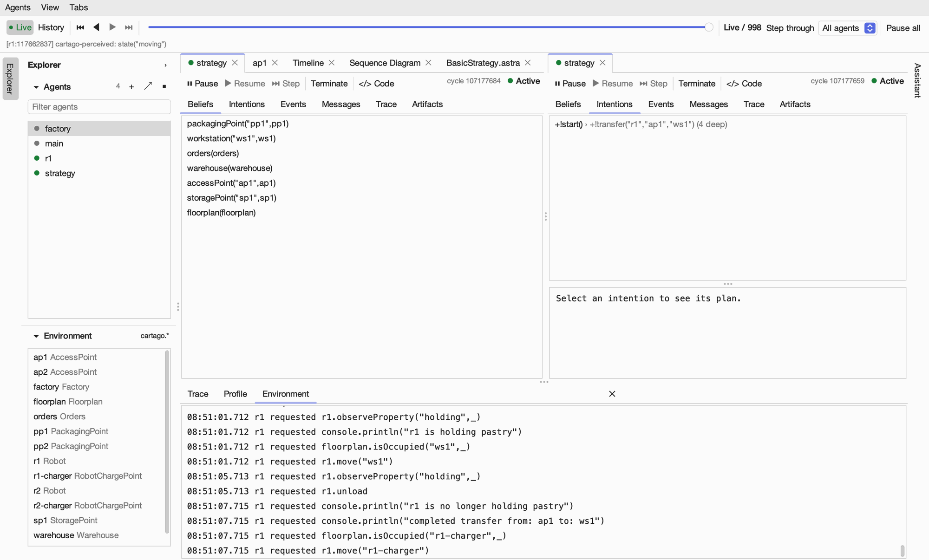Screen dimensions: 929x560
Task: Jump to first step in playback
Action: [80, 27]
